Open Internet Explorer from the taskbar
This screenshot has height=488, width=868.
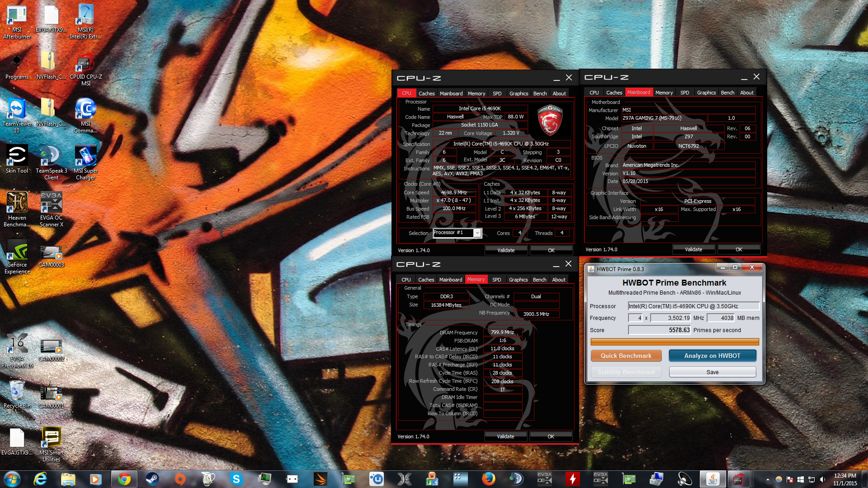click(x=40, y=479)
